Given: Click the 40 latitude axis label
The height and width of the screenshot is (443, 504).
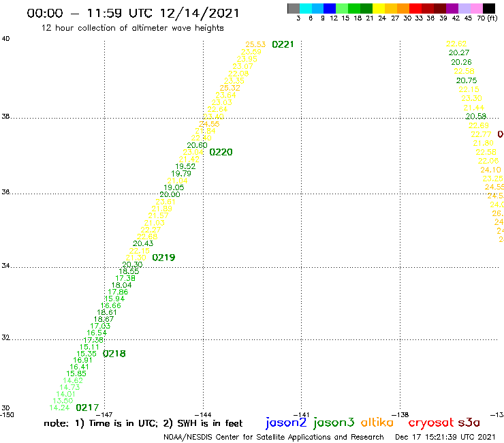Looking at the screenshot, I should pyautogui.click(x=5, y=39).
